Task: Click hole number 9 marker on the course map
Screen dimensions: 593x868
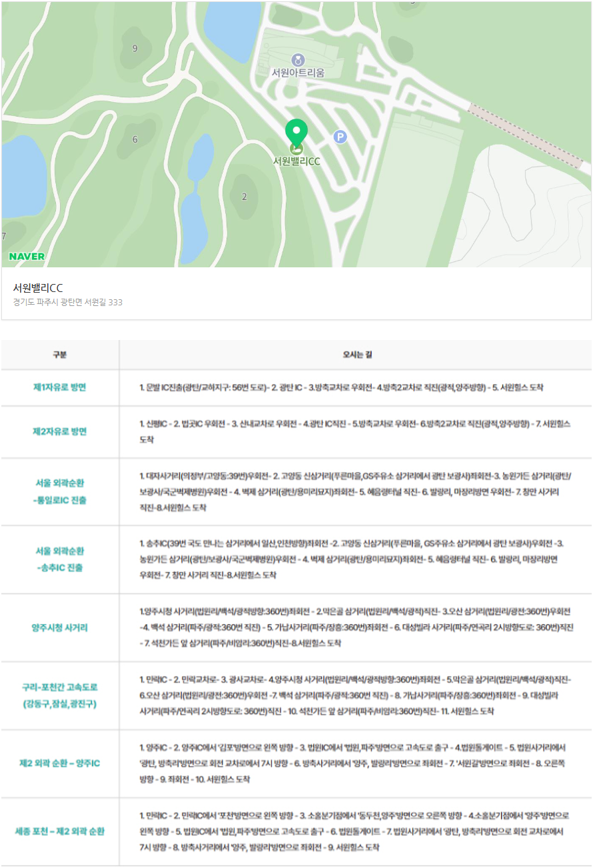Action: [x=135, y=47]
